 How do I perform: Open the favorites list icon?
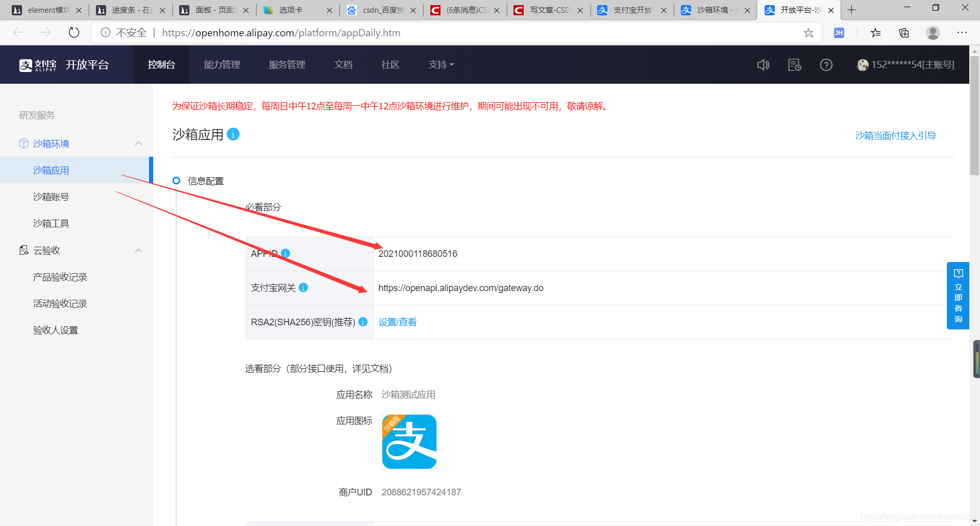[x=876, y=33]
